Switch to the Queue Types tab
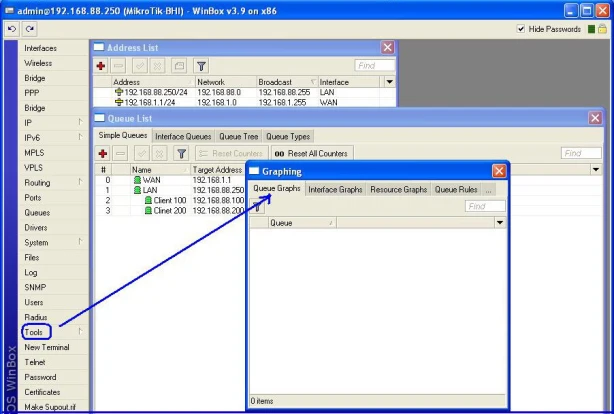The height and width of the screenshot is (414, 614). point(288,136)
